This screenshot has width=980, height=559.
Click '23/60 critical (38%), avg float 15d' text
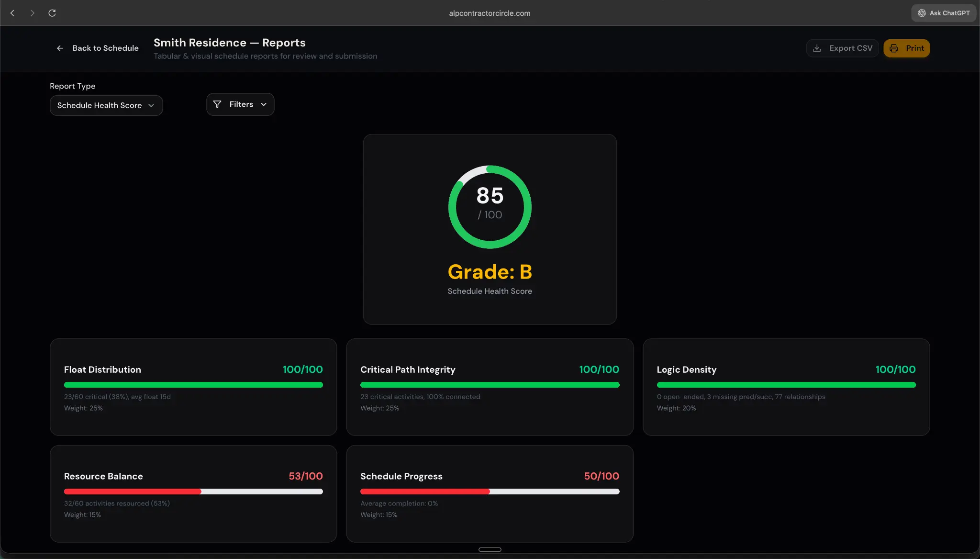[117, 397]
